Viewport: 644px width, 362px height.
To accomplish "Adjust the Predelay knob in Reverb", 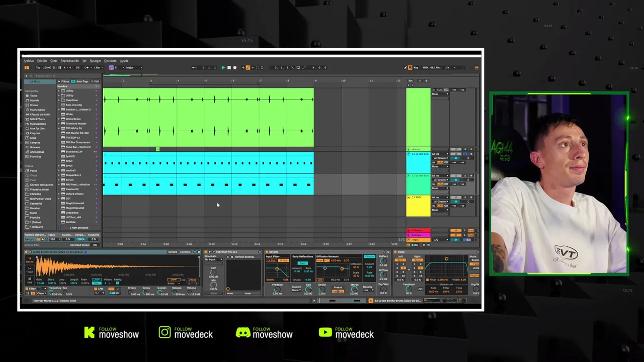I will (x=277, y=289).
